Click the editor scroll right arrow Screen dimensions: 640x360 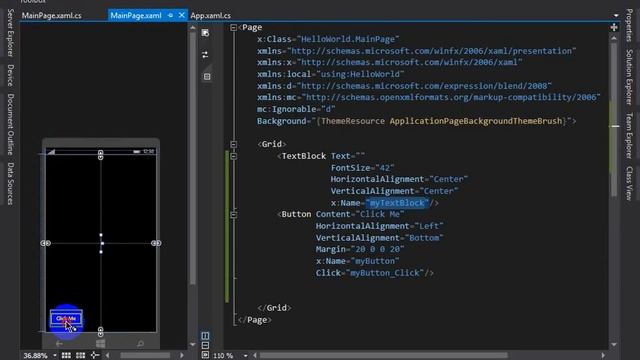[x=603, y=356]
